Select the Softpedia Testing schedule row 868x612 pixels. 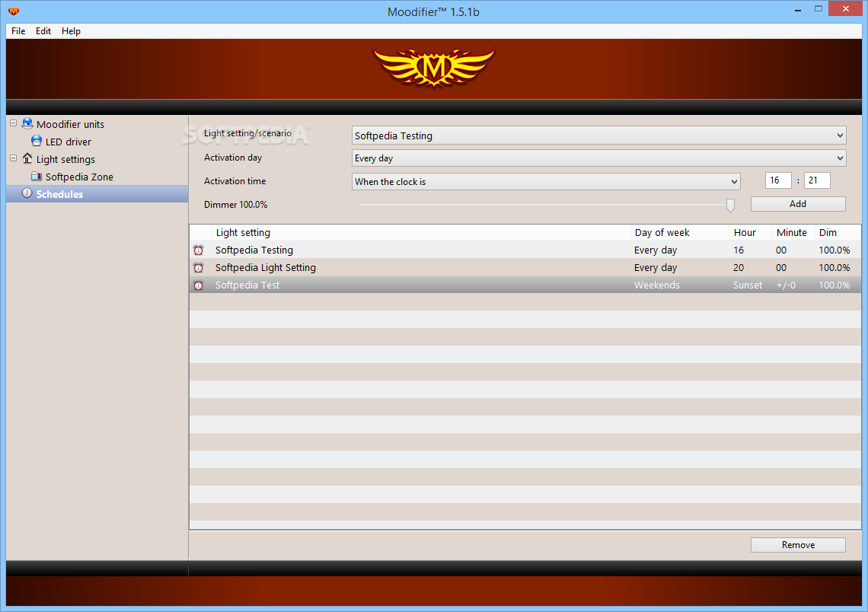(x=525, y=250)
